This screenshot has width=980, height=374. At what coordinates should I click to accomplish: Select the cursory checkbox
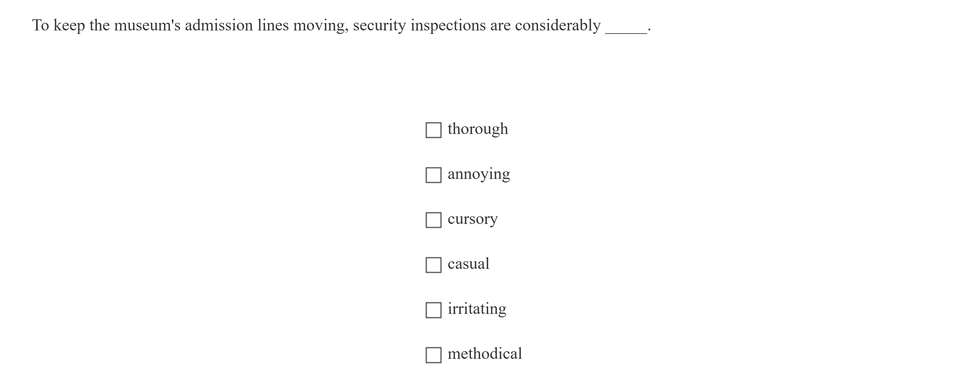[x=433, y=220]
